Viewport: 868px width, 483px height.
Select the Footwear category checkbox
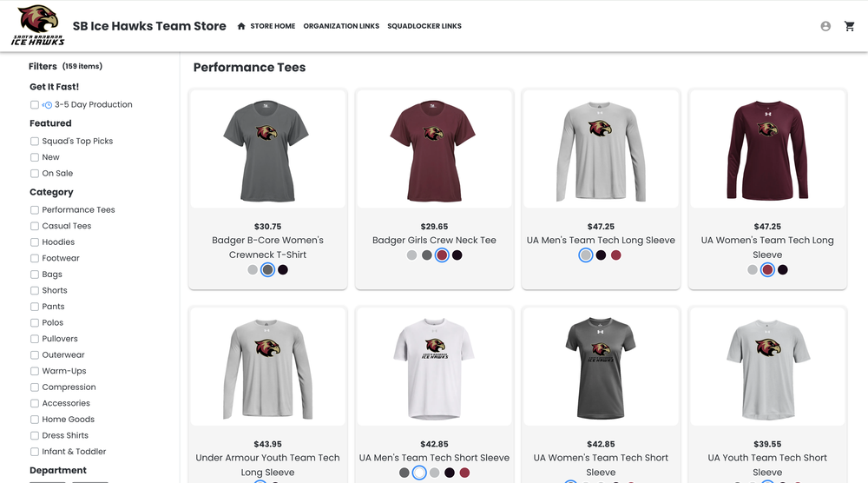coord(35,259)
